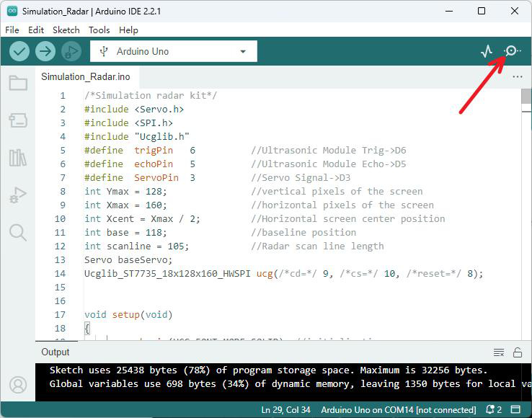This screenshot has height=418, width=532.
Task: Start the debugger from the toolbar
Action: coord(71,52)
